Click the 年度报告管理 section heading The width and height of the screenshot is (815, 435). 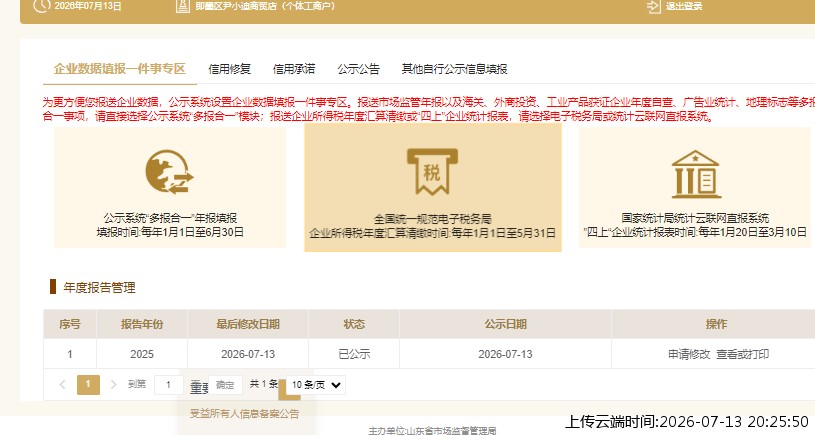99,287
